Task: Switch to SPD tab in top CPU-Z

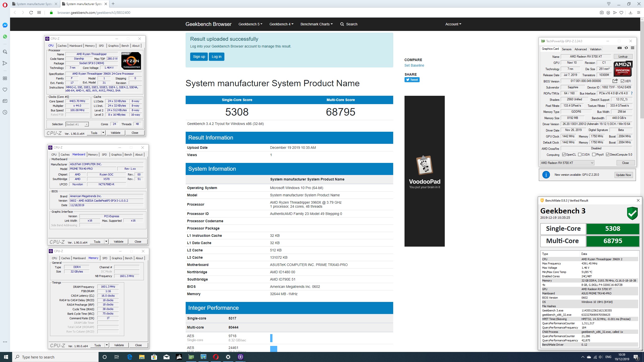Action: [x=101, y=46]
